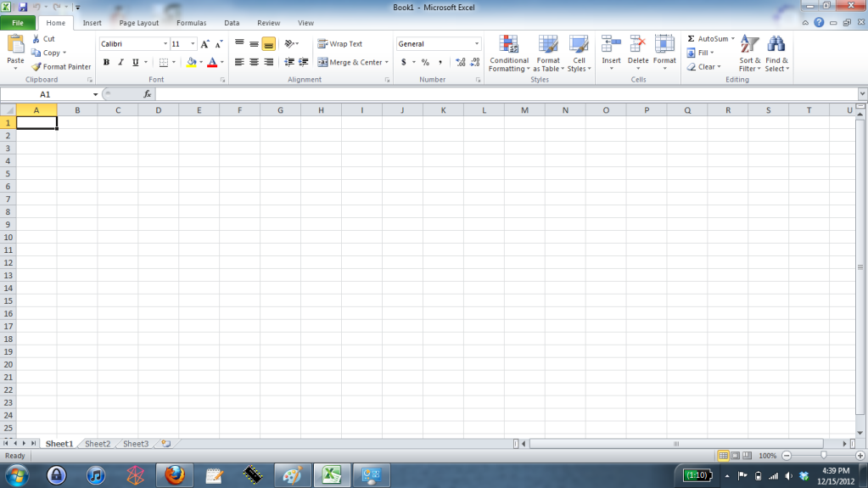This screenshot has width=868, height=488.
Task: Toggle Italic formatting
Action: coord(120,62)
